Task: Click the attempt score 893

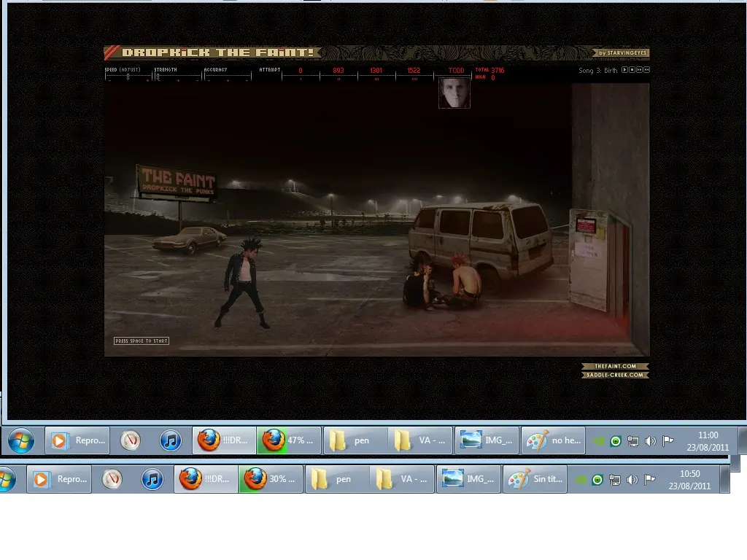Action: (338, 71)
